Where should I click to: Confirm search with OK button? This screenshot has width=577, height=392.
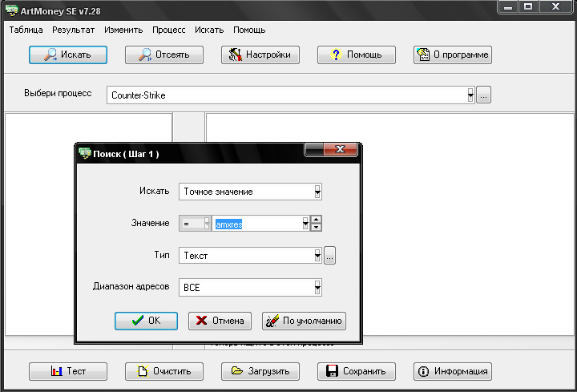pos(146,321)
